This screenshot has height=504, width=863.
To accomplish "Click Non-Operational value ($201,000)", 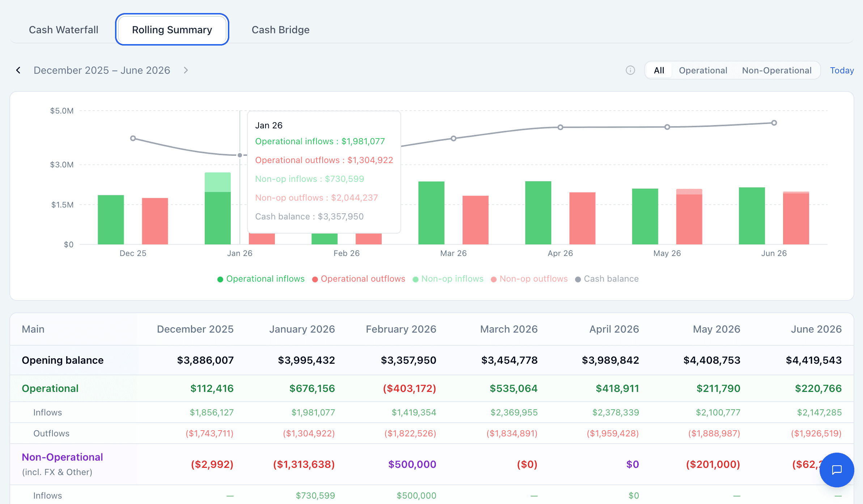I will pos(713,464).
